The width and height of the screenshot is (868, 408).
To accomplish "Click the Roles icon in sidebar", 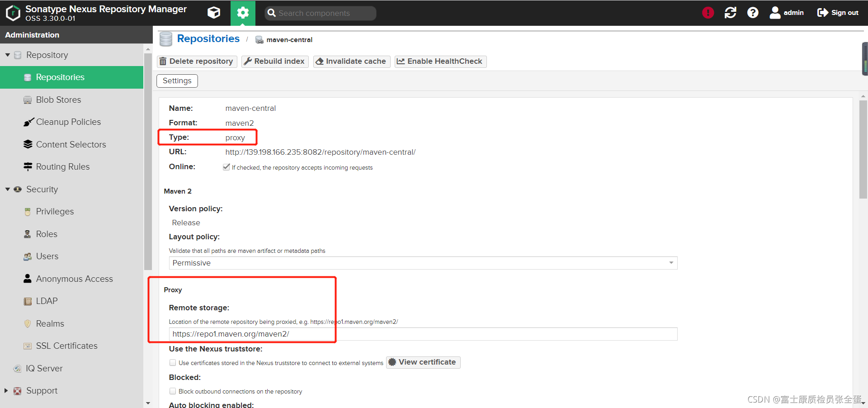I will tap(28, 234).
